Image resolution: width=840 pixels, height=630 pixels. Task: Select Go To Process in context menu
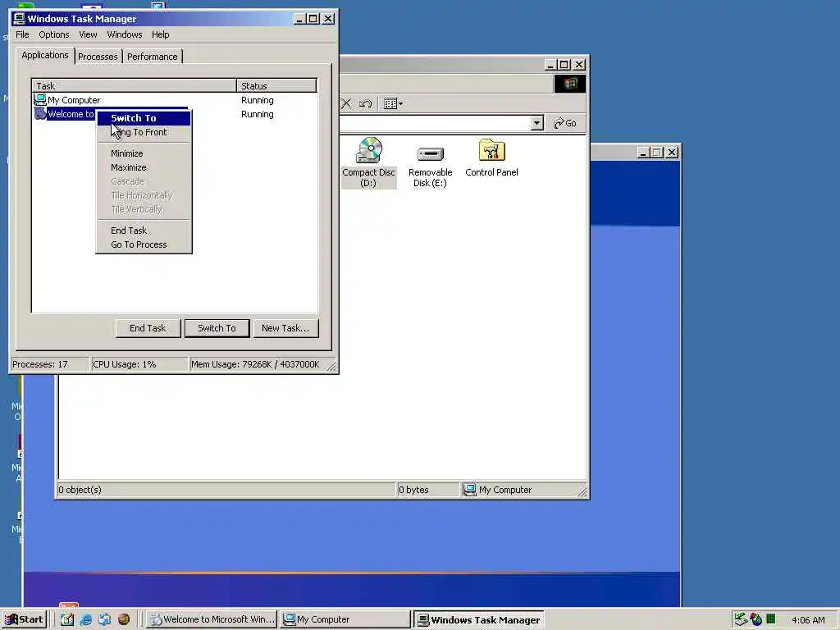(143, 244)
